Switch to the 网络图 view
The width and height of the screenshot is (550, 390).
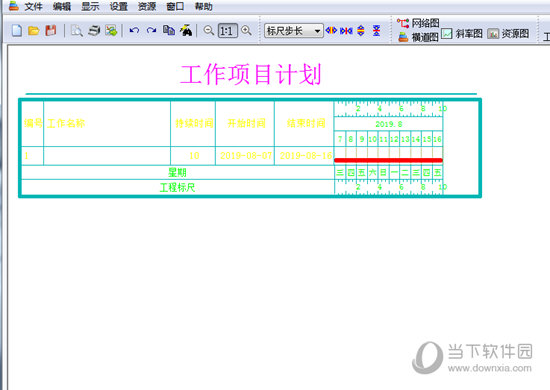click(x=418, y=23)
